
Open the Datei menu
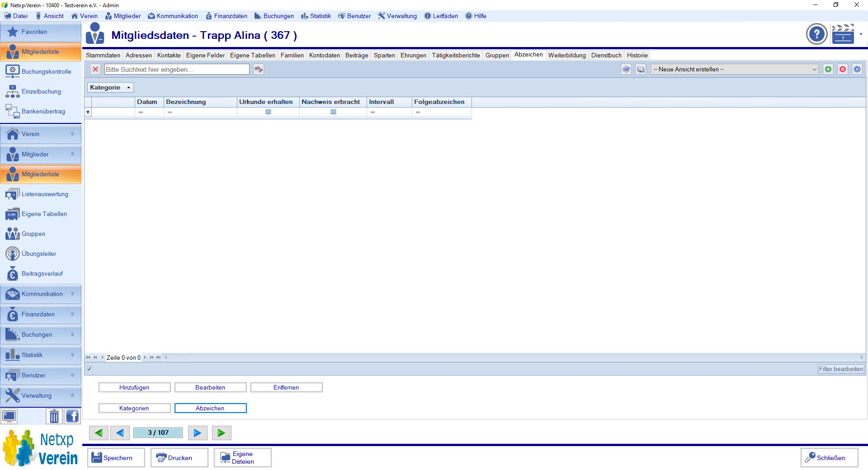16,16
